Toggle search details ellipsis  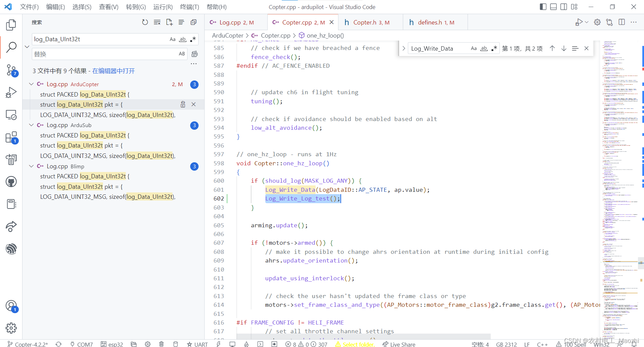click(194, 64)
